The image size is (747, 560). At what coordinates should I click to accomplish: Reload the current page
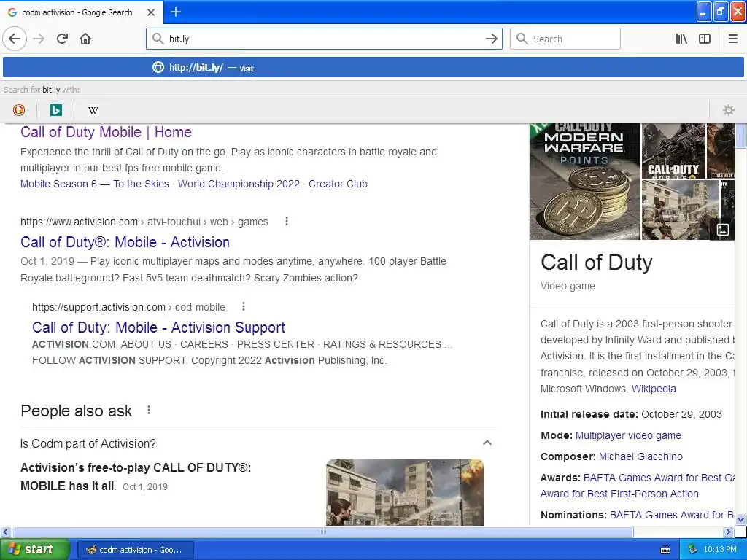62,39
